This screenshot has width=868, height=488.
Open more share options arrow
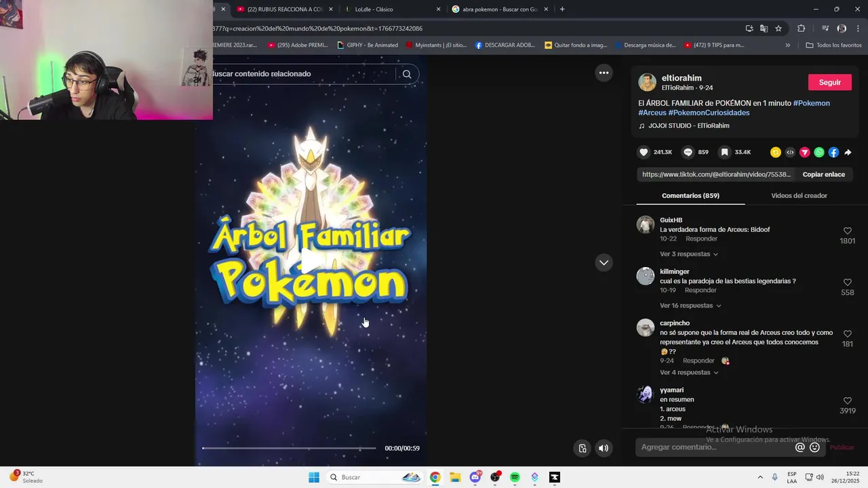tap(848, 152)
